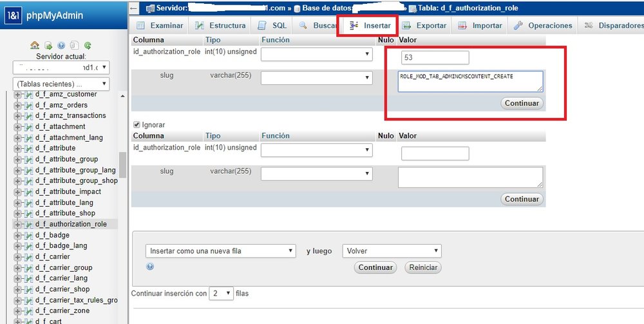The image size is (644, 324).
Task: Click the Tipo header of first form
Action: (x=213, y=40)
